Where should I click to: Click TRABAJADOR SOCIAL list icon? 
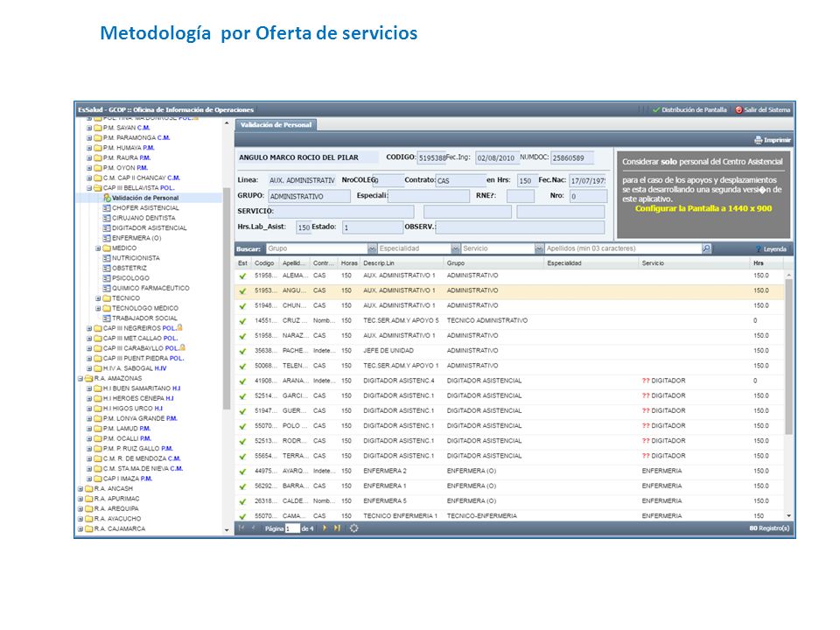(x=107, y=318)
